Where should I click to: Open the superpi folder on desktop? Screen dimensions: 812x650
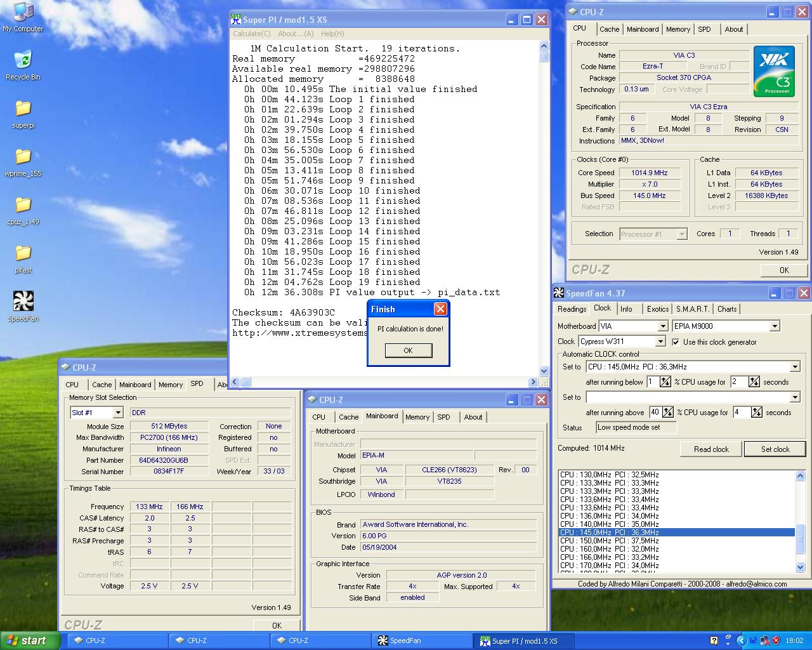[x=23, y=114]
